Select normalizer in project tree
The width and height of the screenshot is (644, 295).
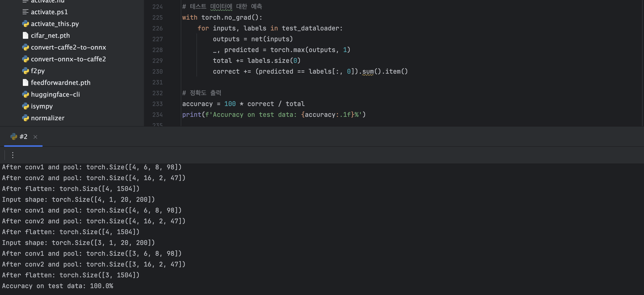(47, 118)
